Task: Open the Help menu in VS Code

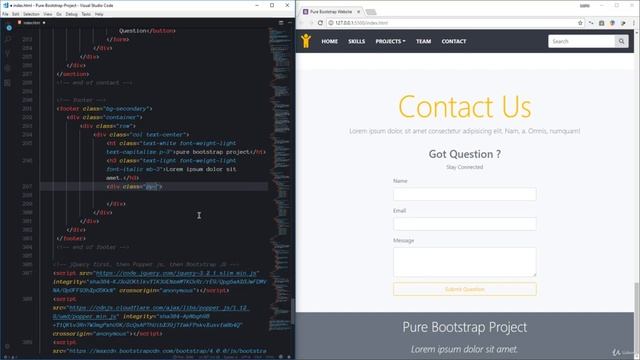Action: [99, 14]
